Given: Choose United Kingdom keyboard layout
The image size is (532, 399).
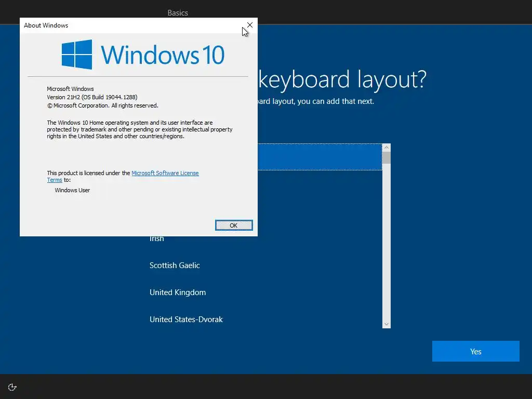Looking at the screenshot, I should (x=178, y=292).
